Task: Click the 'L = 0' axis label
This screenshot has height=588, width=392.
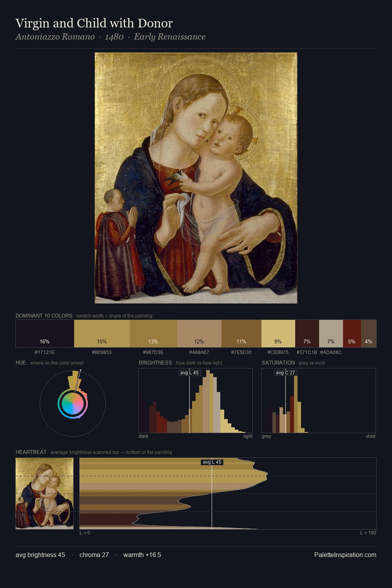Action: point(85,533)
